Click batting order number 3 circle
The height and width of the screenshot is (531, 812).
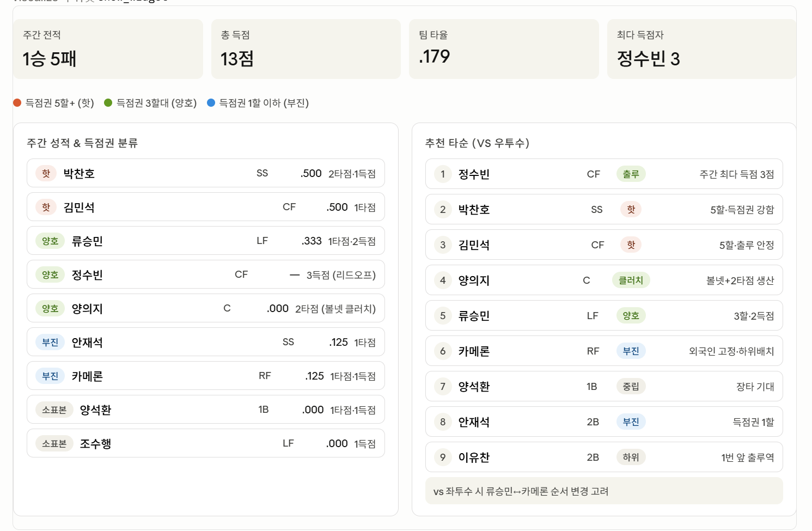[443, 245]
